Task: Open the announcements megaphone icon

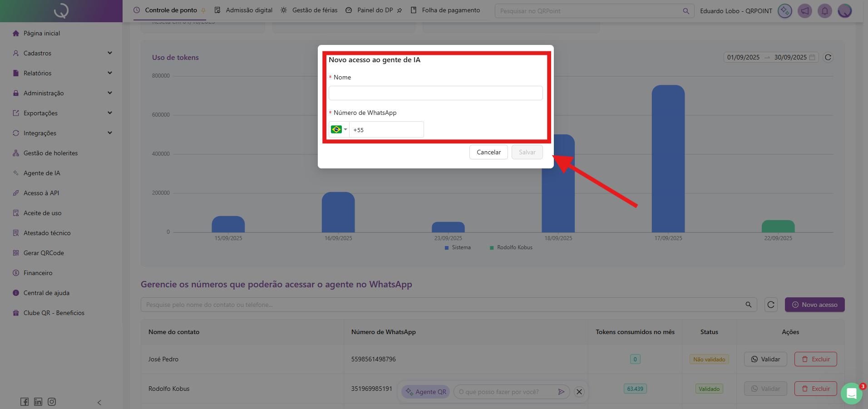Action: pyautogui.click(x=804, y=11)
